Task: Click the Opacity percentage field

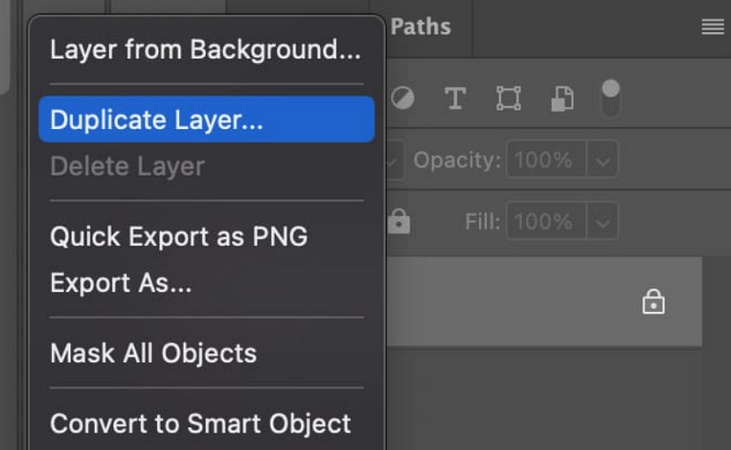Action: (x=545, y=160)
